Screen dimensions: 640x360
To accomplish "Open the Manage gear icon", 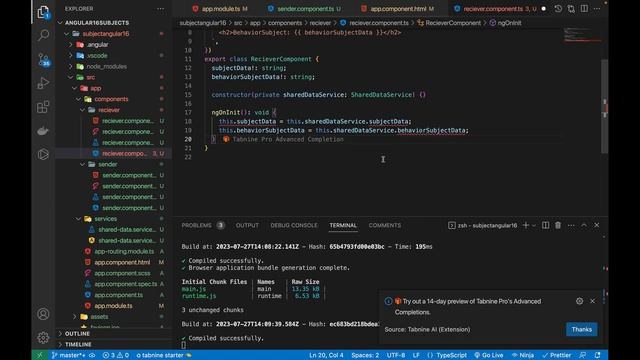I will [x=43, y=338].
